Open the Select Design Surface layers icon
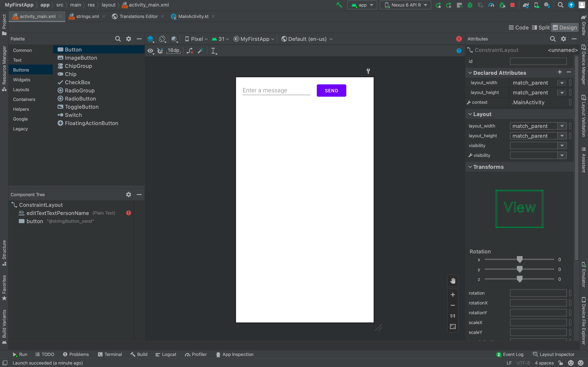 (x=151, y=39)
